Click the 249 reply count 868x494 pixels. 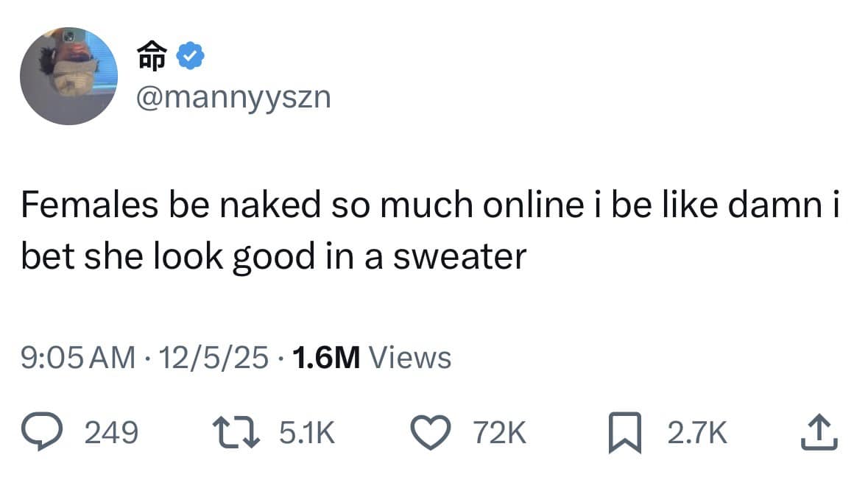112,434
